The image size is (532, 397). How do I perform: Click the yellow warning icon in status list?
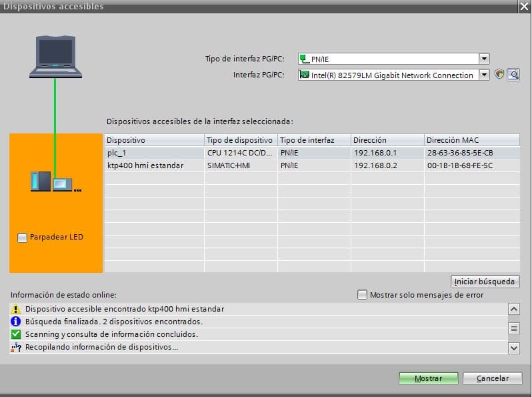[16, 309]
